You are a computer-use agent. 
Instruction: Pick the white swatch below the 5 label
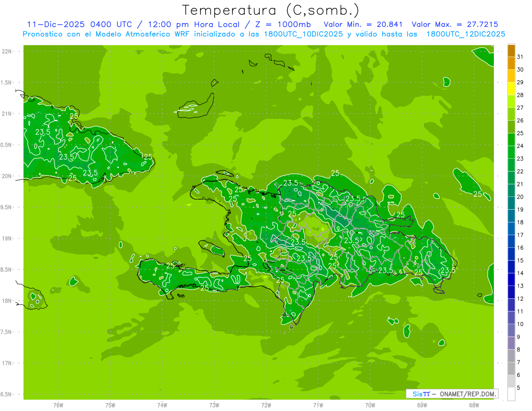[x=511, y=394]
